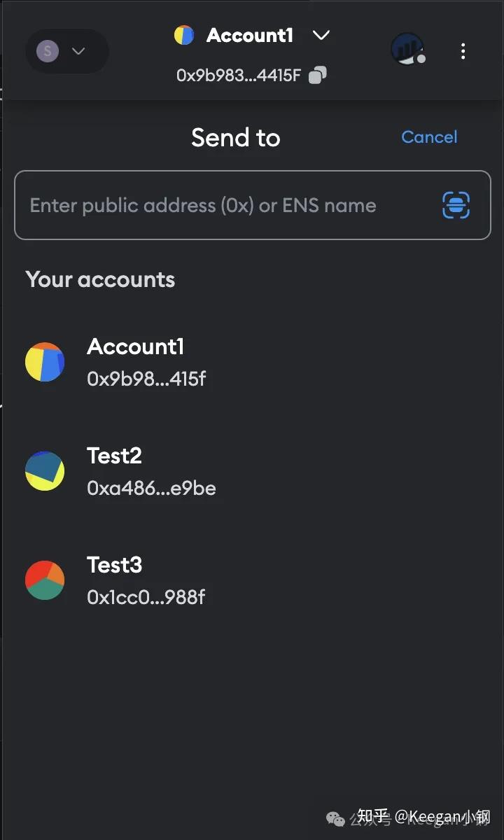Open the three-dot options menu

point(463,51)
